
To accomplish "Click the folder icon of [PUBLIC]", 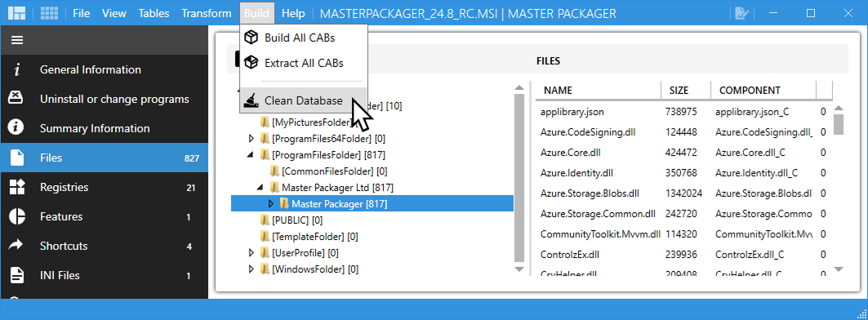I will 265,220.
